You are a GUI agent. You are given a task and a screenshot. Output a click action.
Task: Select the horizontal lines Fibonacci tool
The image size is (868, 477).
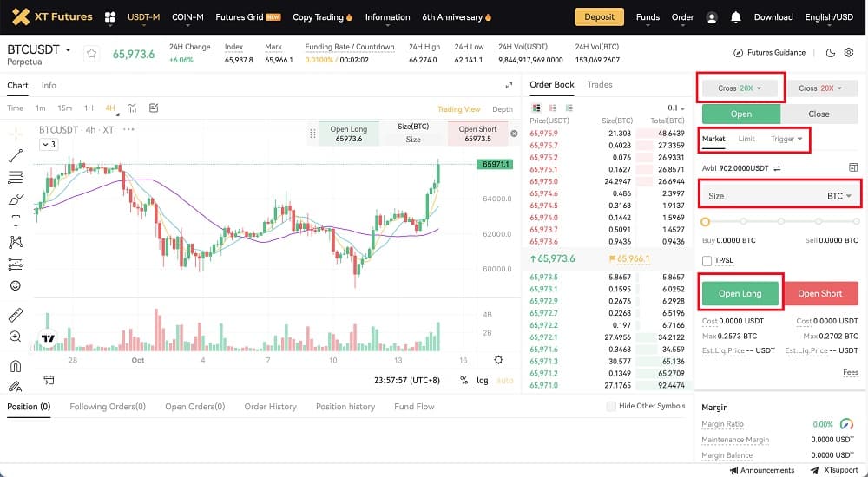[x=16, y=178]
